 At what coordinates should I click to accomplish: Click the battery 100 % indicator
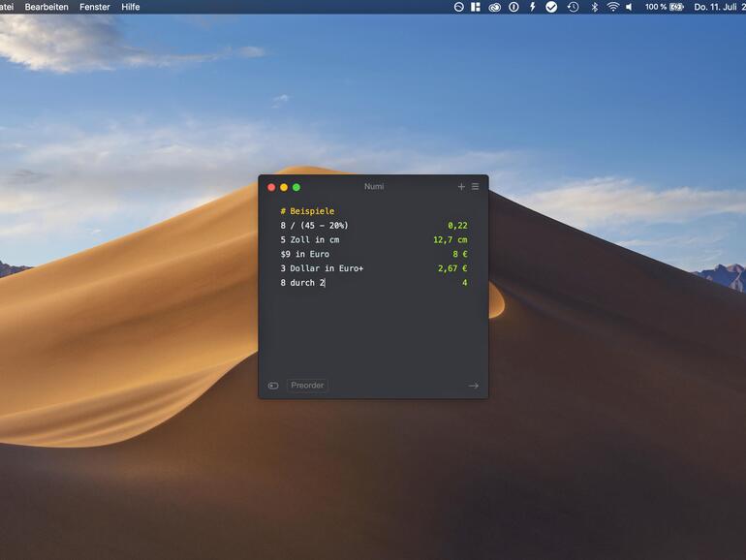click(665, 7)
